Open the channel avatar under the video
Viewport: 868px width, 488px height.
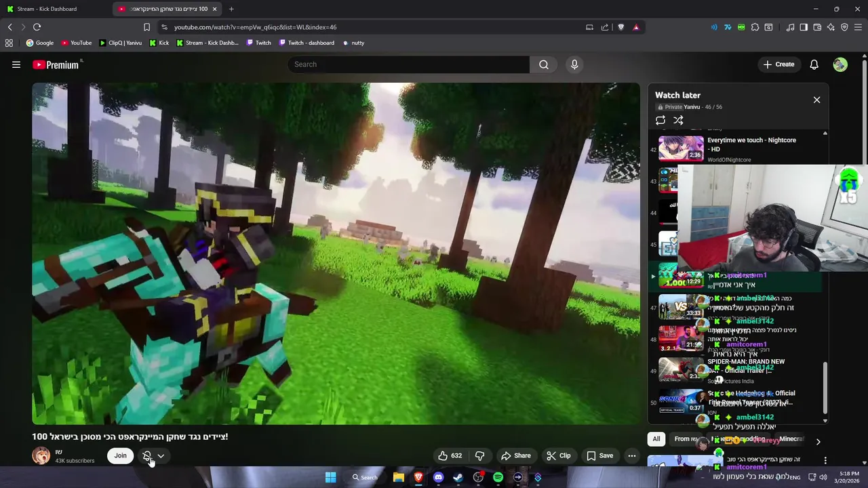pyautogui.click(x=41, y=455)
